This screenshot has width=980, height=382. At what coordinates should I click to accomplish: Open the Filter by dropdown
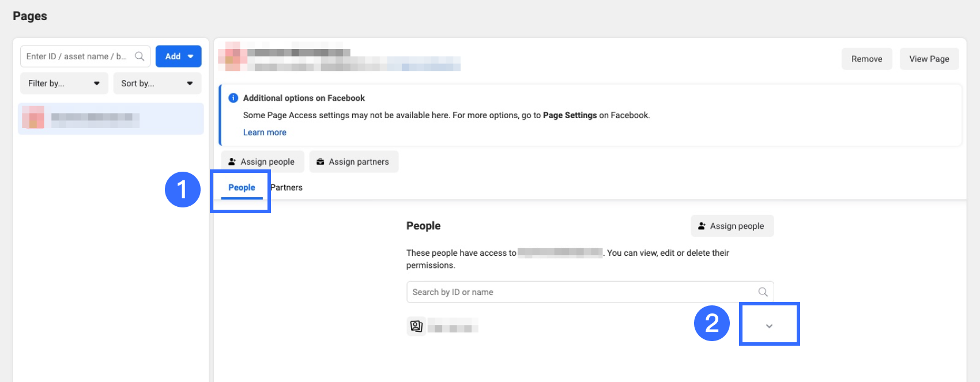(64, 84)
